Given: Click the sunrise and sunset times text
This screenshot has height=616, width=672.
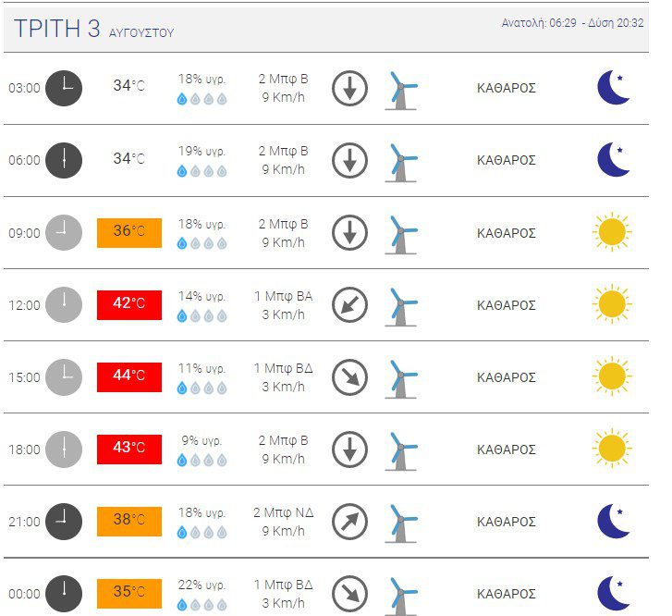Looking at the screenshot, I should tap(572, 23).
